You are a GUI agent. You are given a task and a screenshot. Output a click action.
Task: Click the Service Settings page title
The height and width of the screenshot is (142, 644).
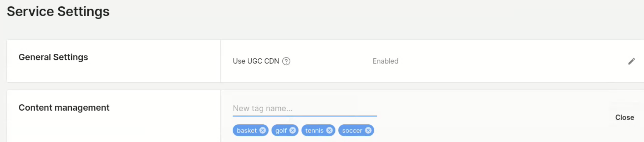(58, 11)
